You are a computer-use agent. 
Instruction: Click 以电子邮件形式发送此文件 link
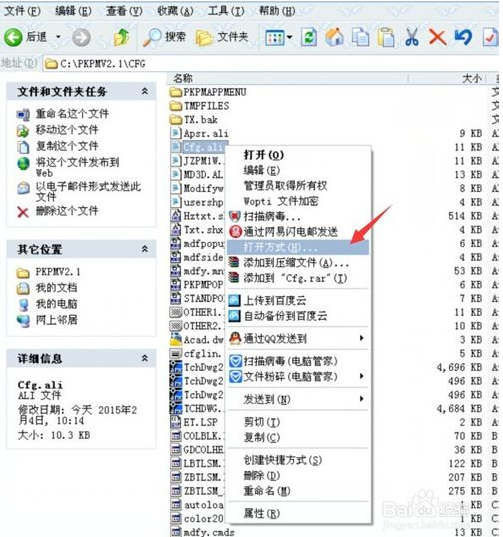coord(88,191)
